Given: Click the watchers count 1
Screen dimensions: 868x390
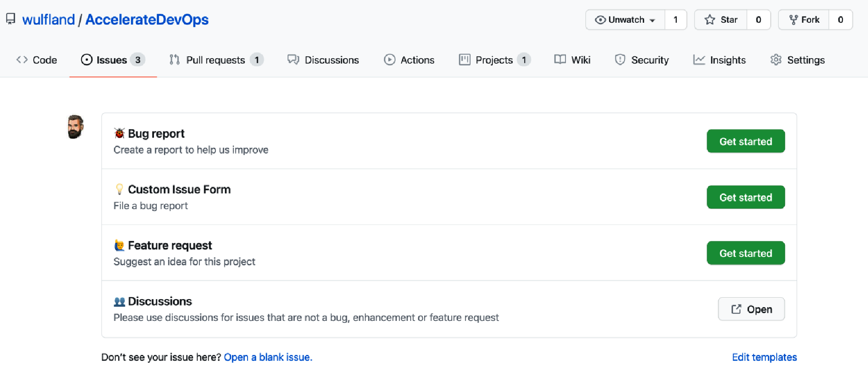Looking at the screenshot, I should point(675,20).
